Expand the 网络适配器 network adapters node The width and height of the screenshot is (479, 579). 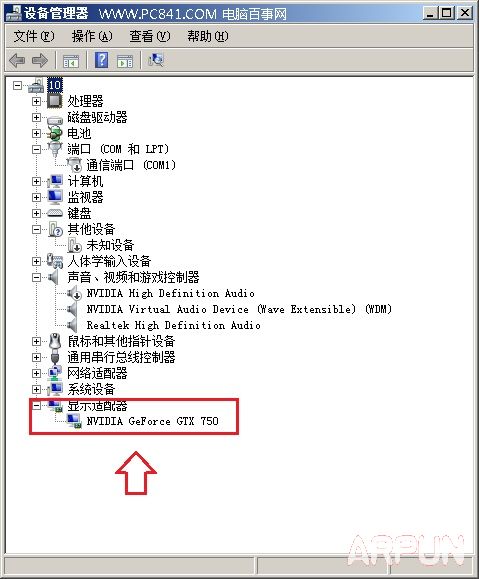pos(36,373)
